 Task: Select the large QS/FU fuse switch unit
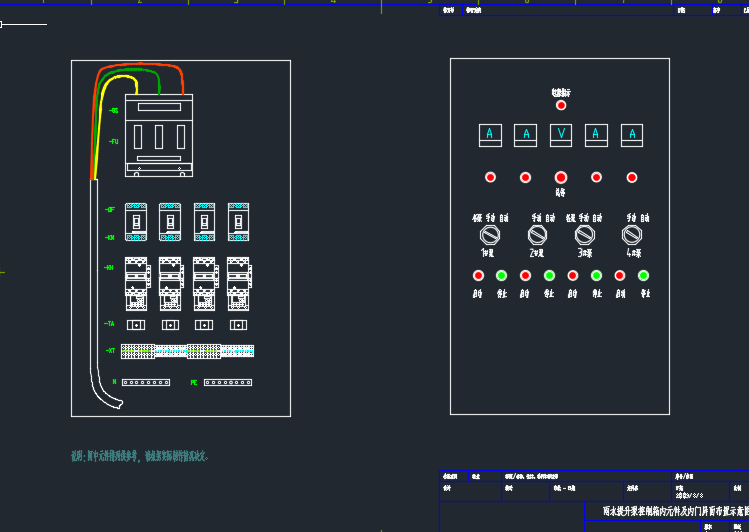159,136
